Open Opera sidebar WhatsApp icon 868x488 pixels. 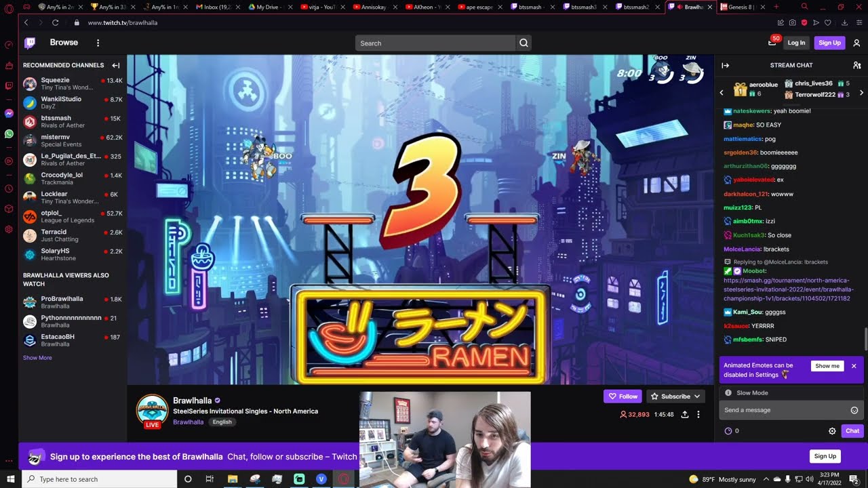pyautogui.click(x=9, y=134)
